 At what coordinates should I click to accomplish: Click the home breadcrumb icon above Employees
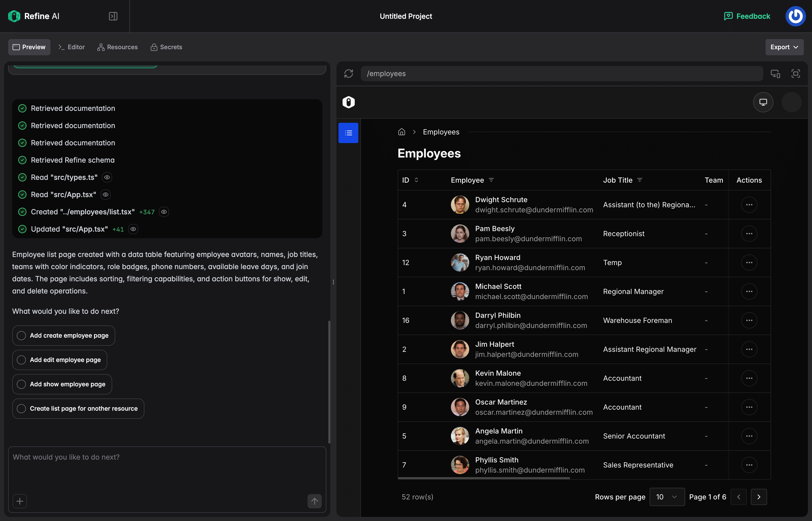coord(402,132)
